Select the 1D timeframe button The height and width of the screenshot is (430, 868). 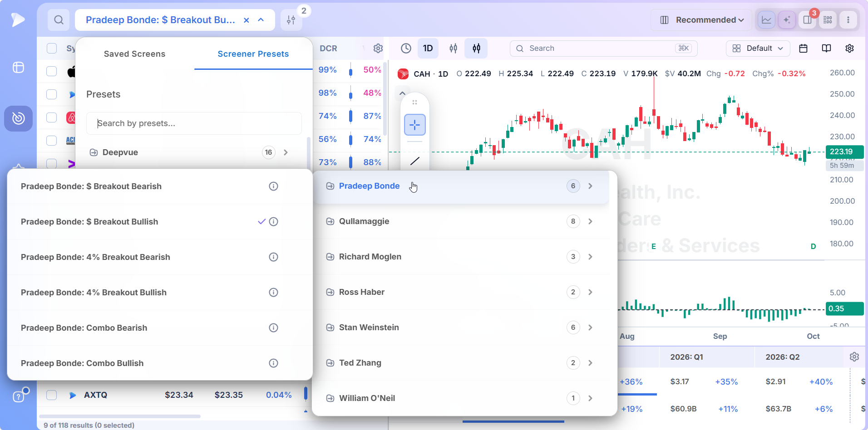click(428, 49)
